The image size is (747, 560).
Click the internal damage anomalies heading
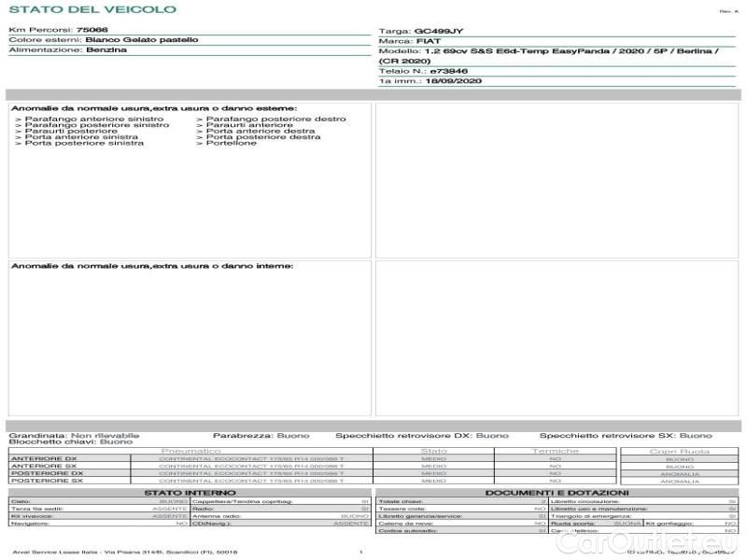152,266
